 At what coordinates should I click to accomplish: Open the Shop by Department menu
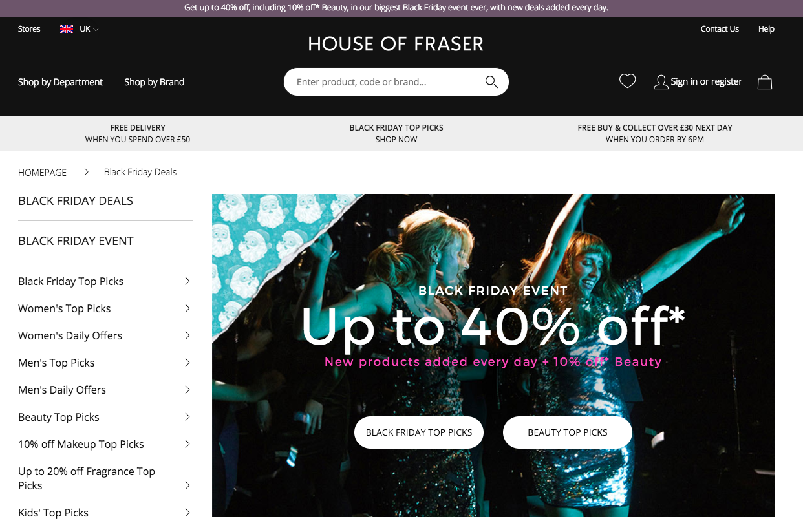pyautogui.click(x=60, y=82)
